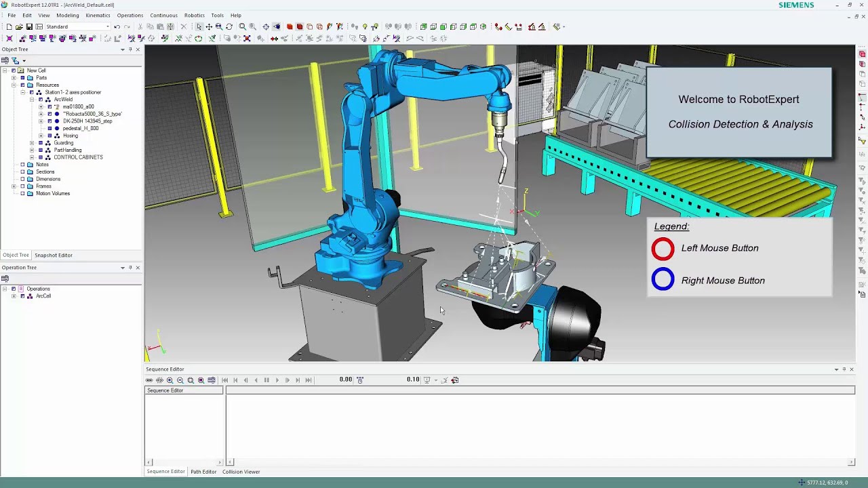Switch to the Snapshot Editor tab
This screenshot has height=488, width=868.
point(54,255)
